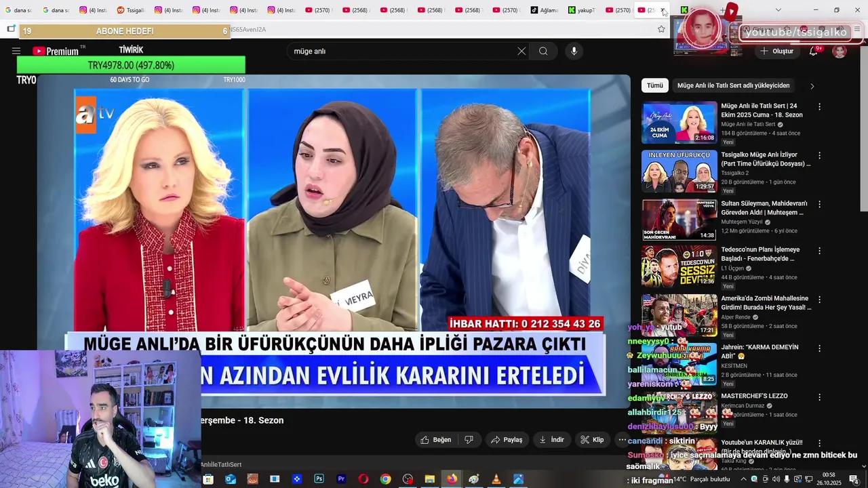Open Opera browser from the taskbar
The image size is (868, 488).
pos(363,479)
